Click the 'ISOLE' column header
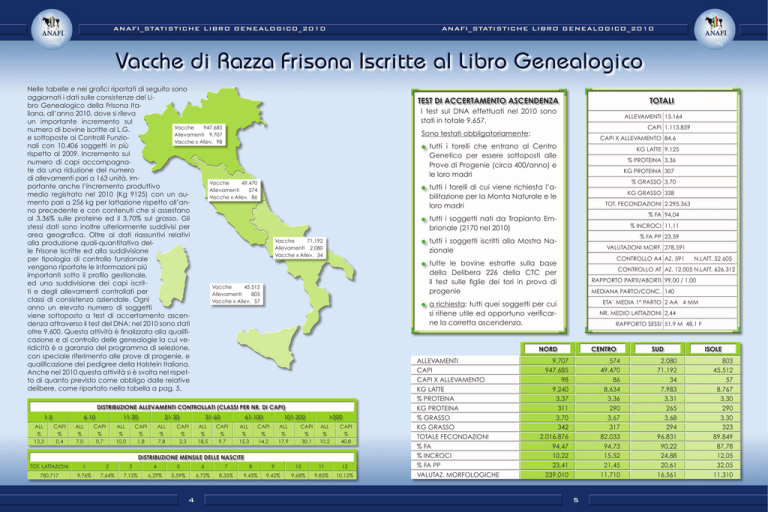 [713, 349]
